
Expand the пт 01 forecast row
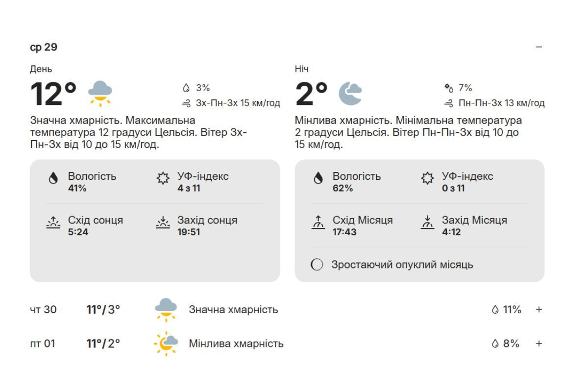point(539,343)
